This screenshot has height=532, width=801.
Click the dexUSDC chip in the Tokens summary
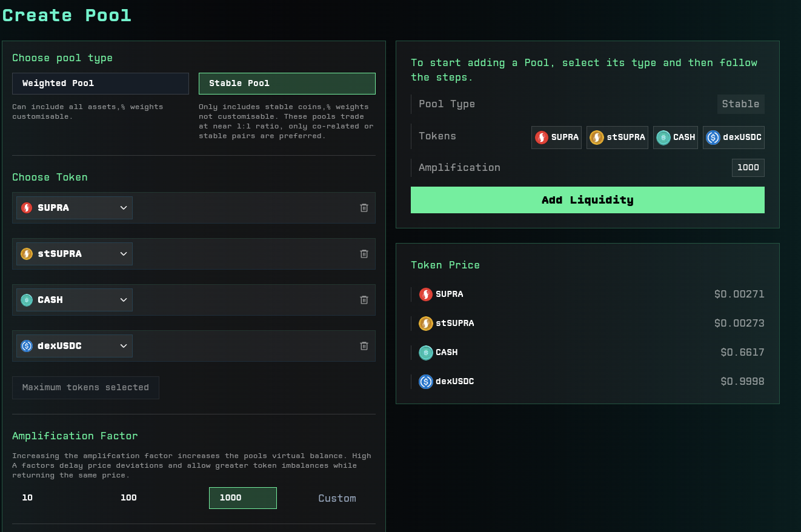[733, 138]
